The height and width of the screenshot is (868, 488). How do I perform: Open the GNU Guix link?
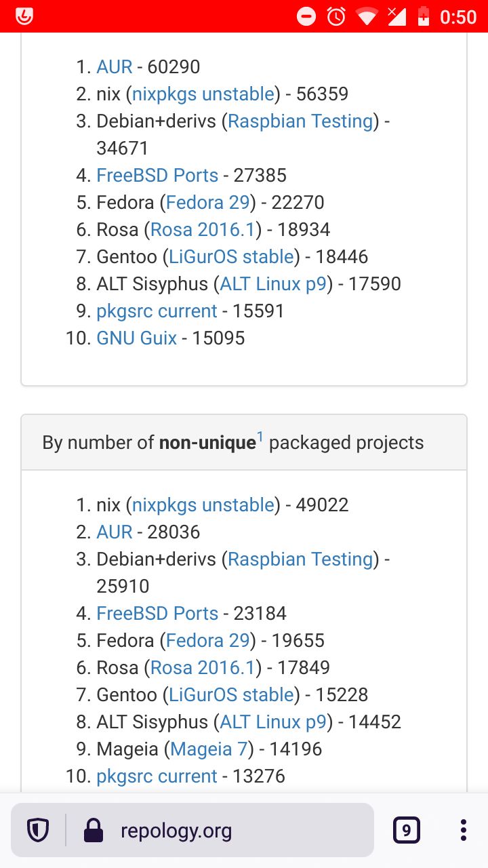tap(137, 338)
